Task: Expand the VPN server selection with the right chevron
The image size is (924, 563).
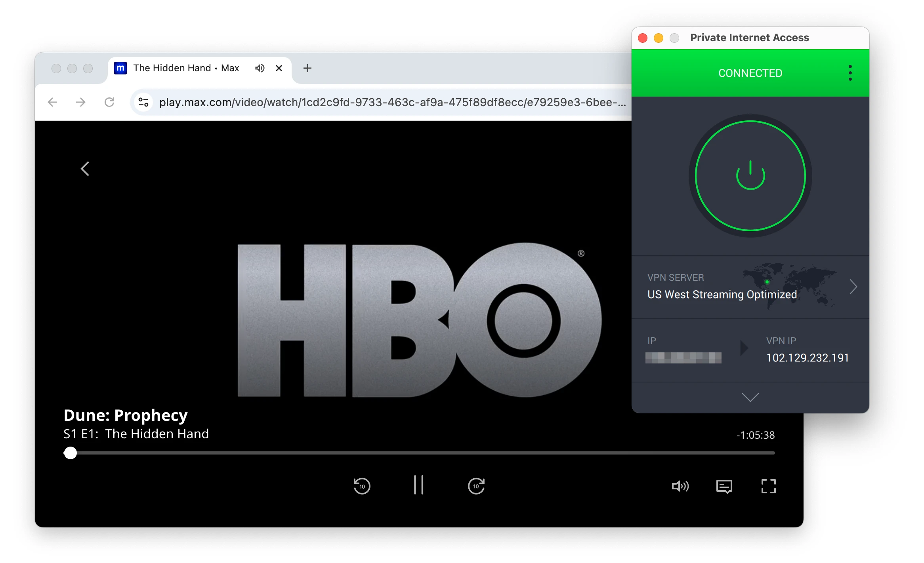Action: 853,287
